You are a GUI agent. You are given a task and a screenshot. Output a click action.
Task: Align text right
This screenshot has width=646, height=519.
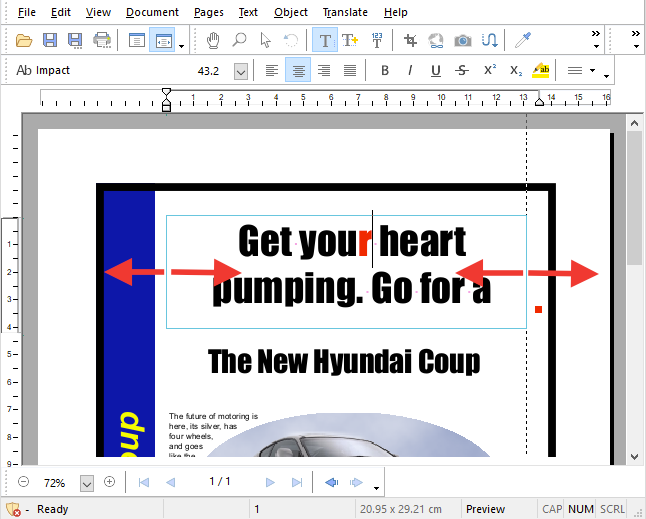tap(324, 70)
